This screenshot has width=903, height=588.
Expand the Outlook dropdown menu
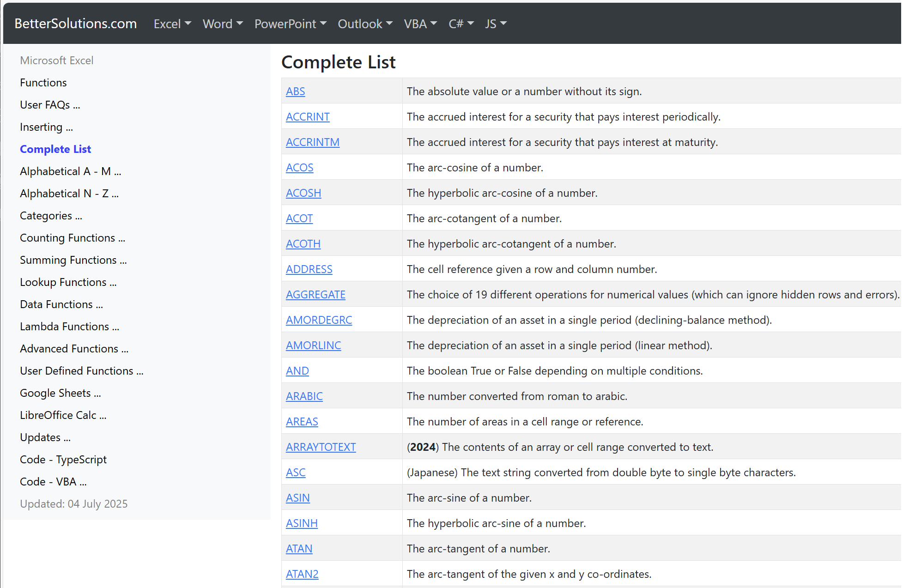click(x=365, y=24)
